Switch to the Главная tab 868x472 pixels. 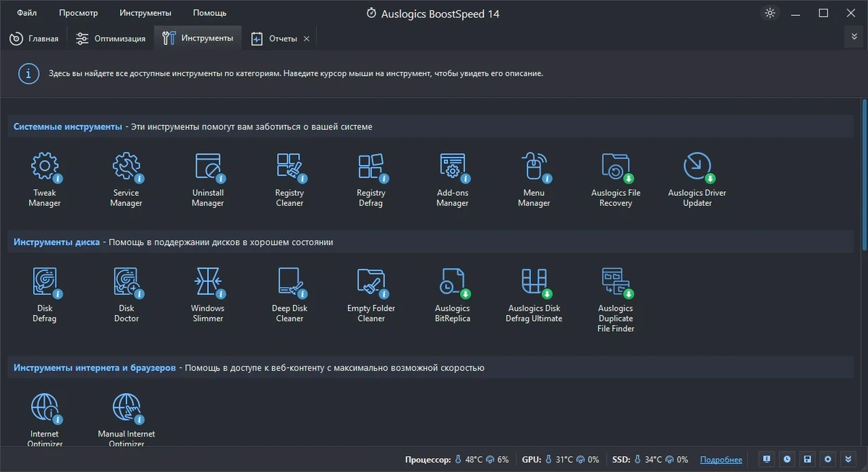[34, 38]
